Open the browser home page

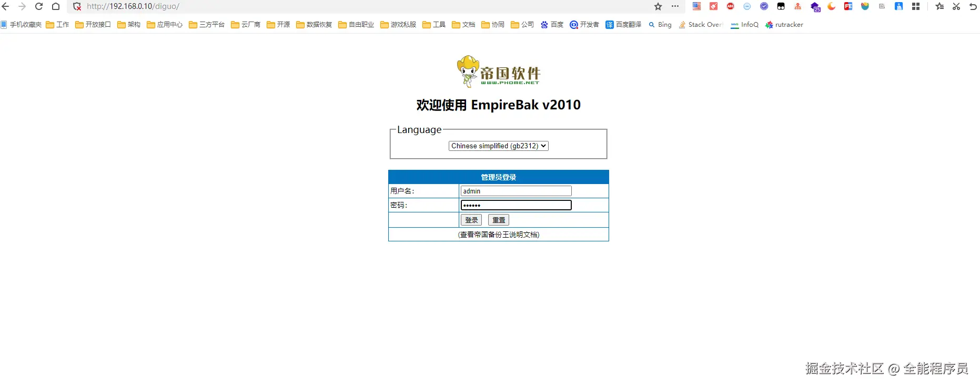[56, 6]
